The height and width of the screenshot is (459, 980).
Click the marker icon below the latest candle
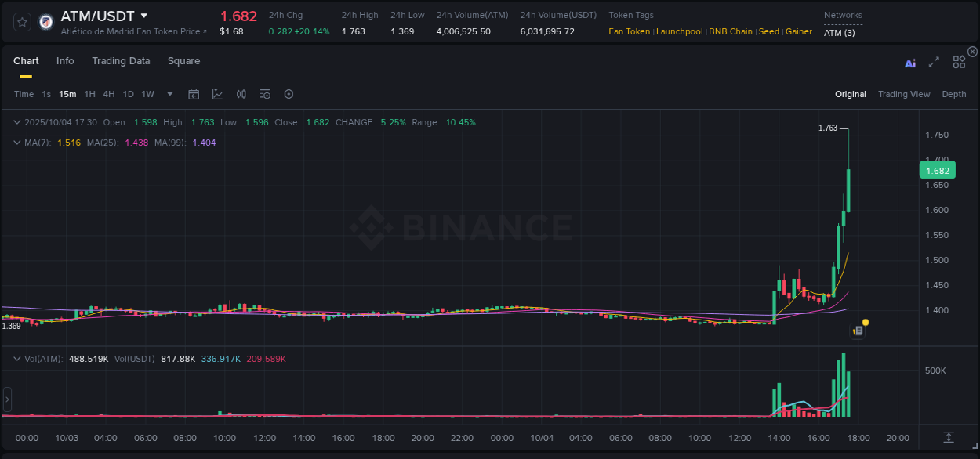click(x=858, y=330)
